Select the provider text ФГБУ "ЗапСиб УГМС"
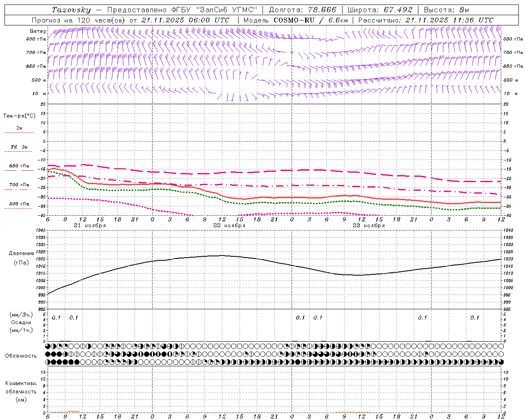 click(214, 10)
